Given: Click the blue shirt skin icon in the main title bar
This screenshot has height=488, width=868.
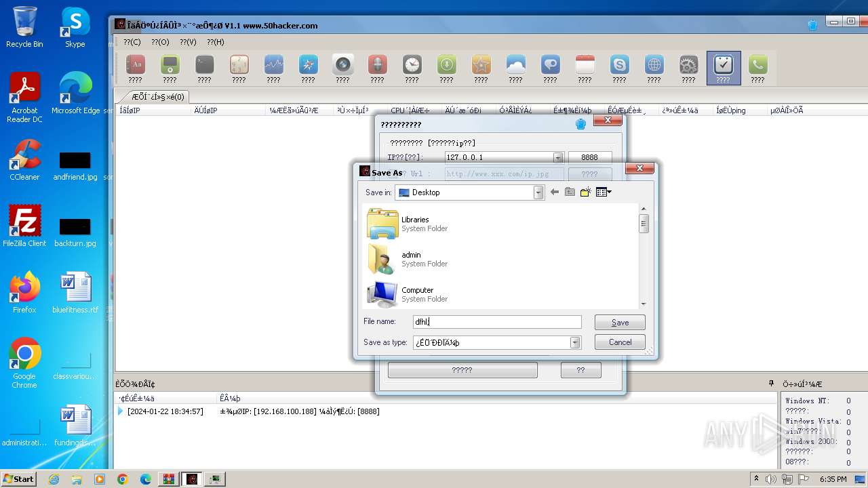Looking at the screenshot, I should tap(812, 25).
